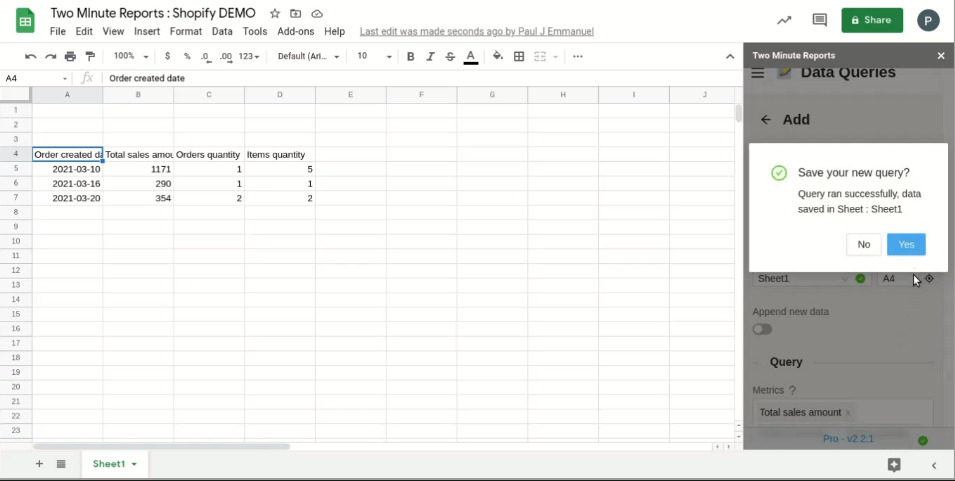The image size is (955, 481).
Task: Toggle strikethrough formatting
Action: coord(450,56)
